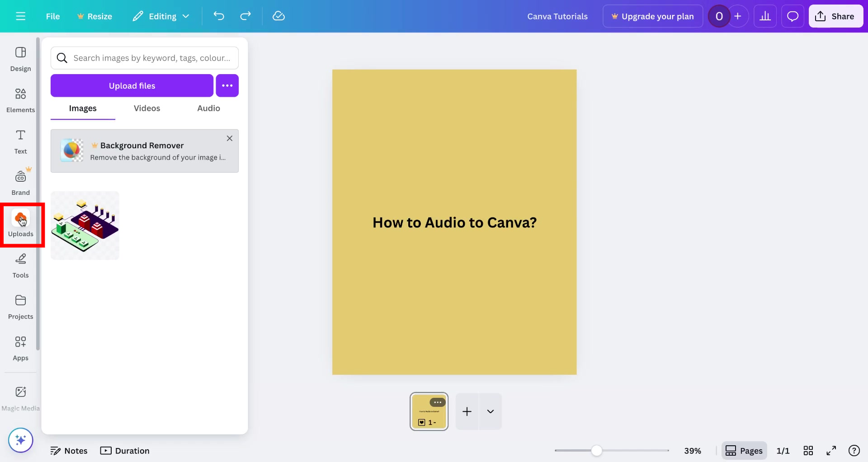The image size is (868, 462).
Task: Open the Elements panel
Action: click(x=20, y=99)
